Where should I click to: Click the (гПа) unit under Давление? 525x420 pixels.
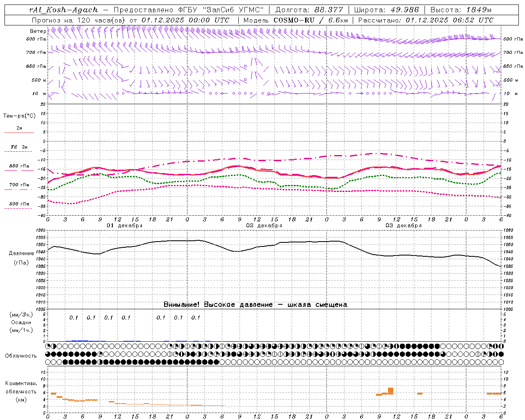click(x=21, y=263)
